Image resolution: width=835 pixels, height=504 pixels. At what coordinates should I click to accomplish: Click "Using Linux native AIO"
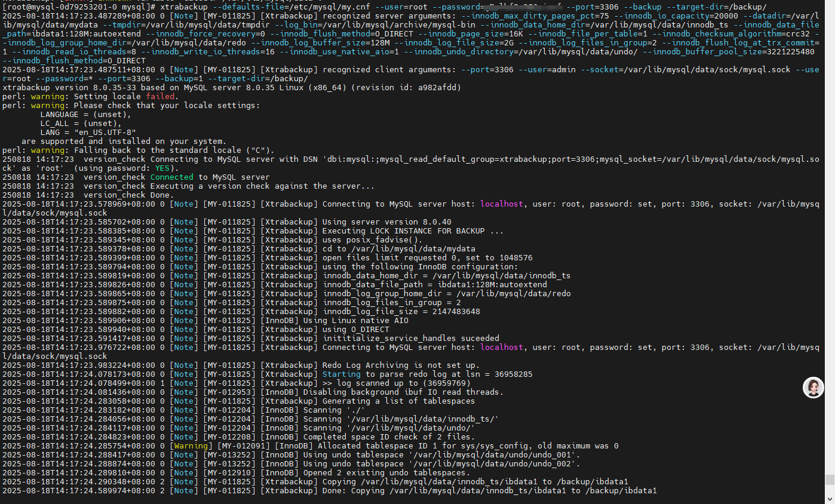(x=355, y=321)
